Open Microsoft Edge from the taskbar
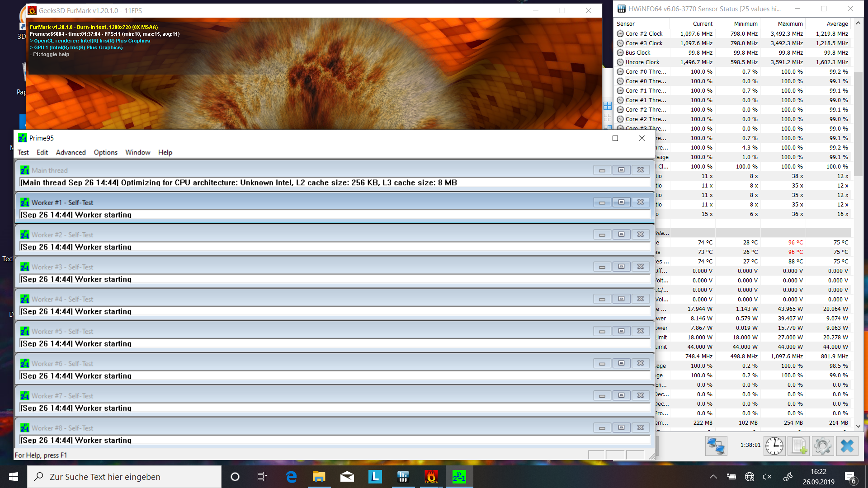This screenshot has height=488, width=868. 291,477
